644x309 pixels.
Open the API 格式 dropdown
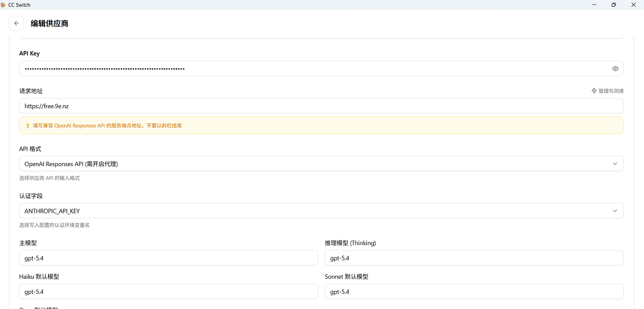point(321,164)
